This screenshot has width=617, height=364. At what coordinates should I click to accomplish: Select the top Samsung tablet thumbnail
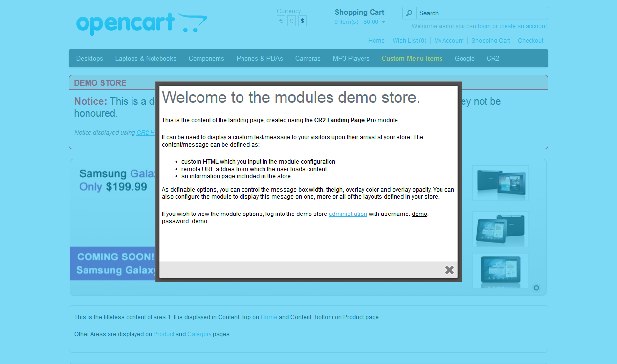pyautogui.click(x=500, y=183)
